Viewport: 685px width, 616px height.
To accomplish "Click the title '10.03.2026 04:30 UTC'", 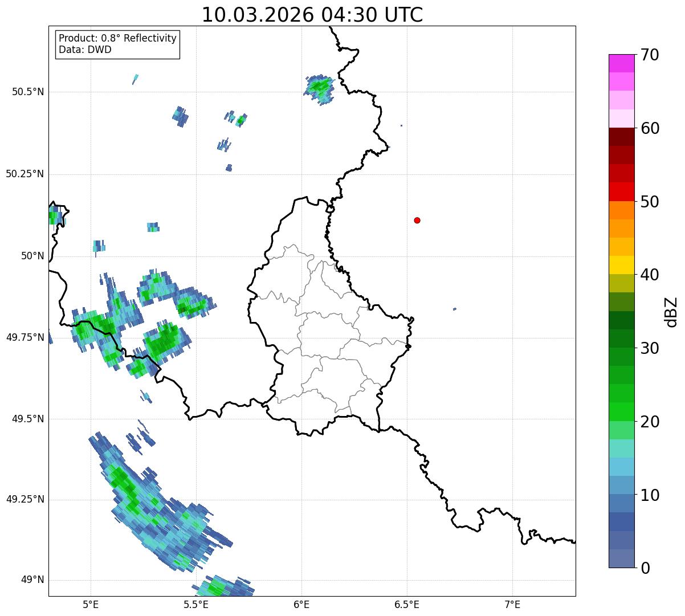I will tap(312, 14).
